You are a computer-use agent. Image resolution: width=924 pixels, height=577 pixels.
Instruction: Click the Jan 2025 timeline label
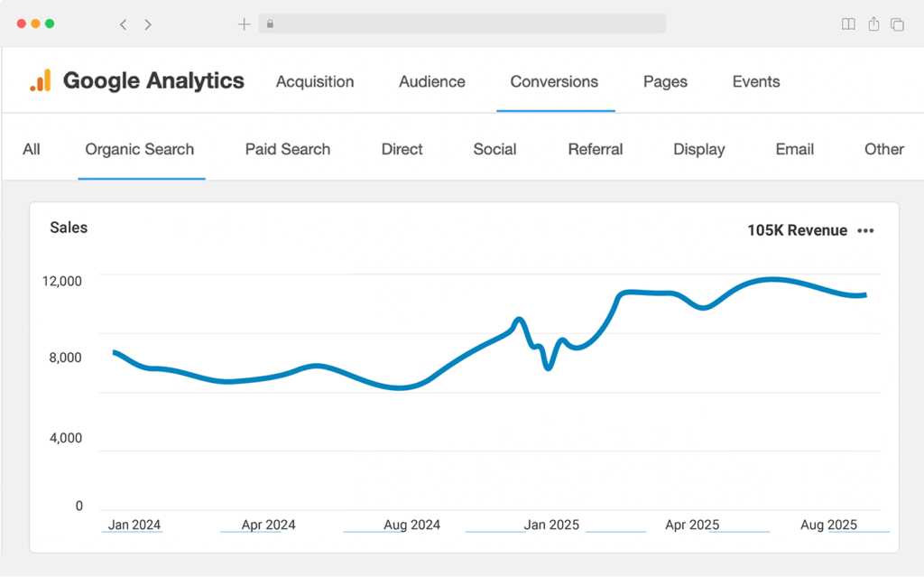point(551,525)
